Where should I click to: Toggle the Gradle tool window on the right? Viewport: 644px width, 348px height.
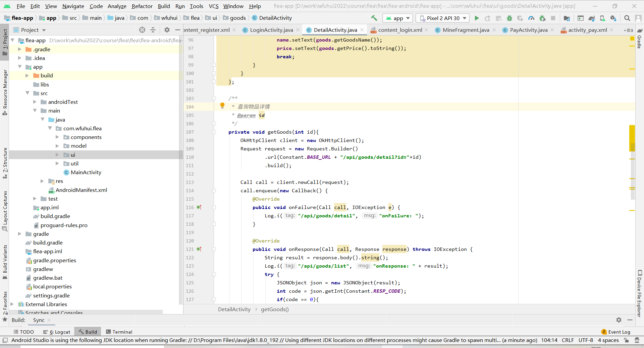640,39
